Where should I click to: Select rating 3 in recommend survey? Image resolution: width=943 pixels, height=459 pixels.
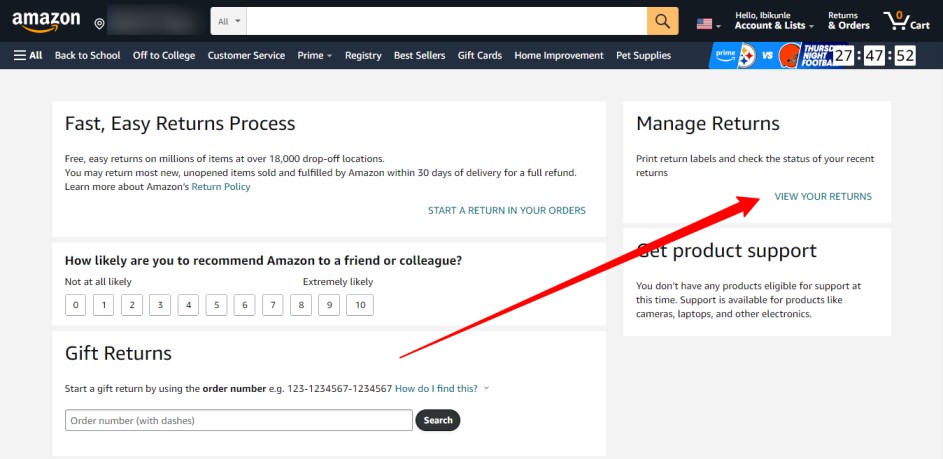click(x=160, y=305)
